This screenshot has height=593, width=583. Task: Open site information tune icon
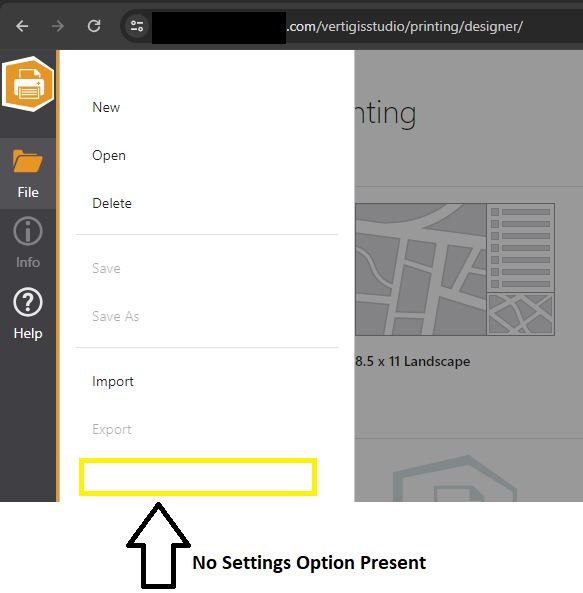pyautogui.click(x=136, y=26)
